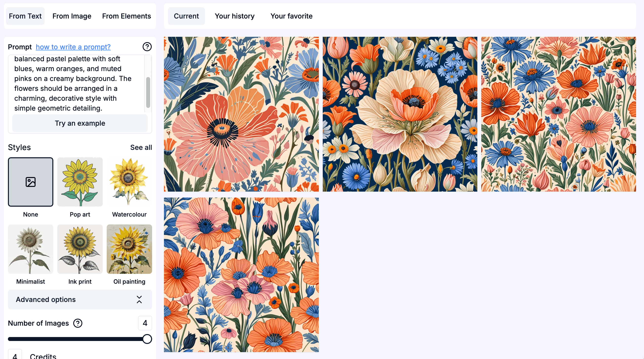The width and height of the screenshot is (644, 359).
Task: Switch to the From Elements tab
Action: coord(126,16)
